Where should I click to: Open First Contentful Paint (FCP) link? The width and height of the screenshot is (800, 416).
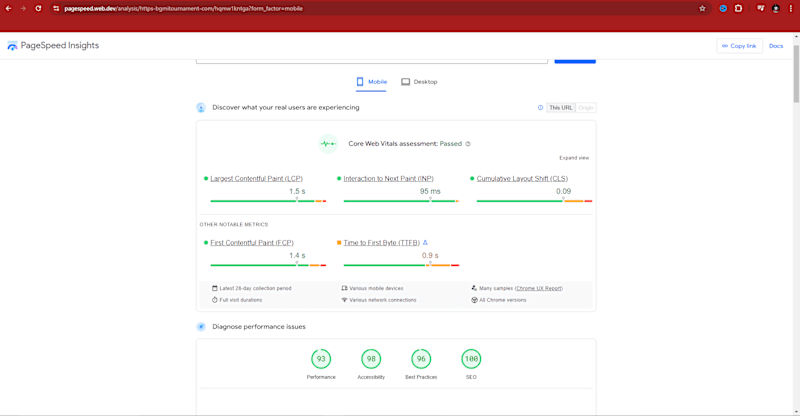252,243
